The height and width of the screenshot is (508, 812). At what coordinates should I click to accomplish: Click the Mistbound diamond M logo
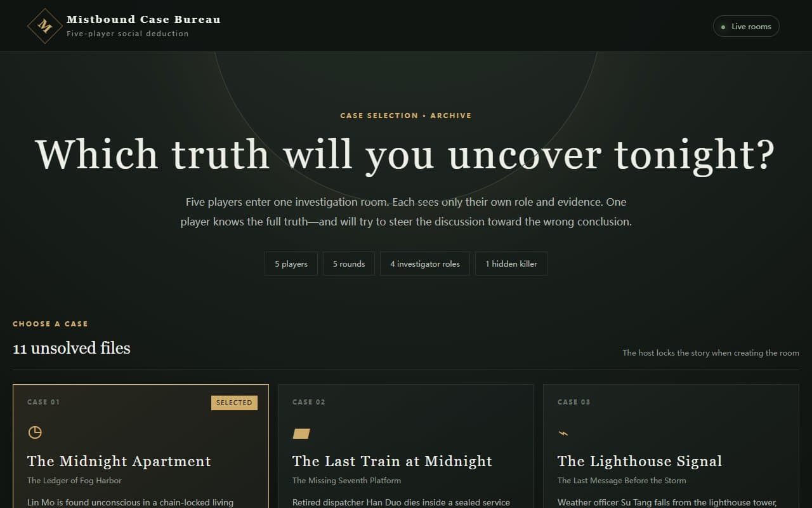click(44, 26)
